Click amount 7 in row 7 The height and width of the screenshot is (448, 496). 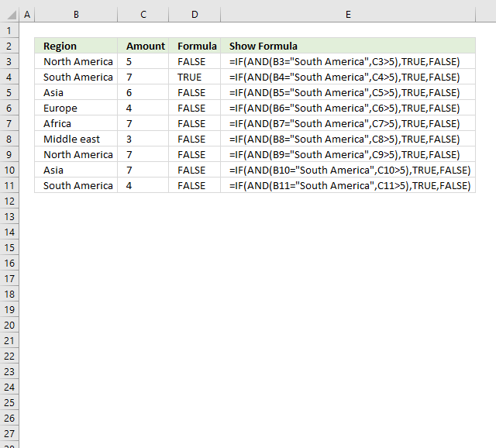click(x=143, y=123)
